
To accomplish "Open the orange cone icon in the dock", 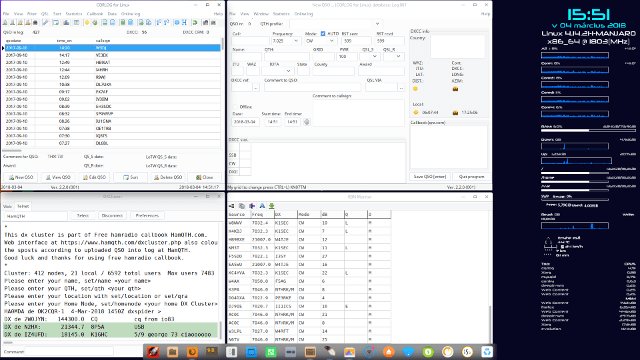I will (389, 352).
